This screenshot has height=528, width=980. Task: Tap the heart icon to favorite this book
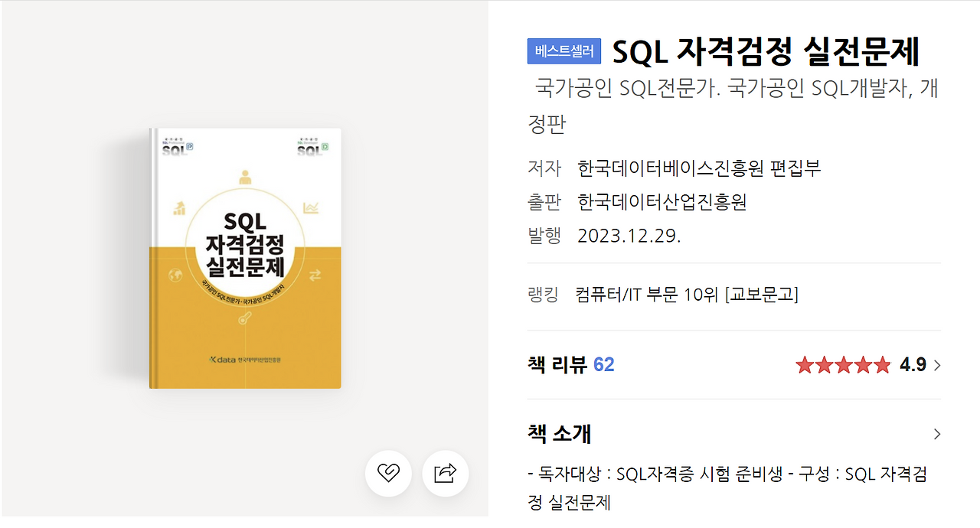coord(388,474)
